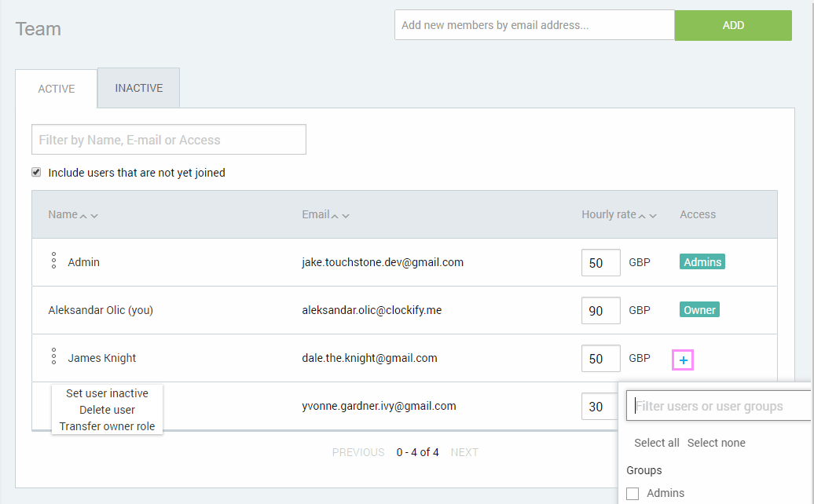Click 'Select all' in the access popup

657,443
